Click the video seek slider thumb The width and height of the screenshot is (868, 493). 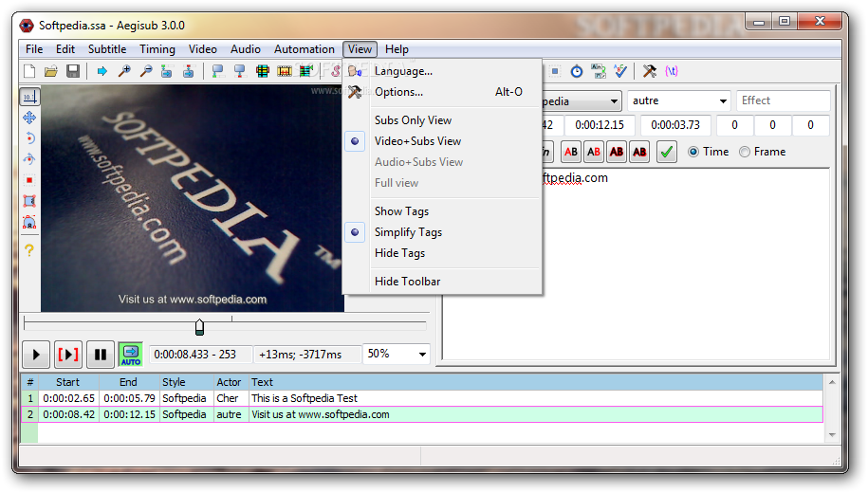click(200, 327)
